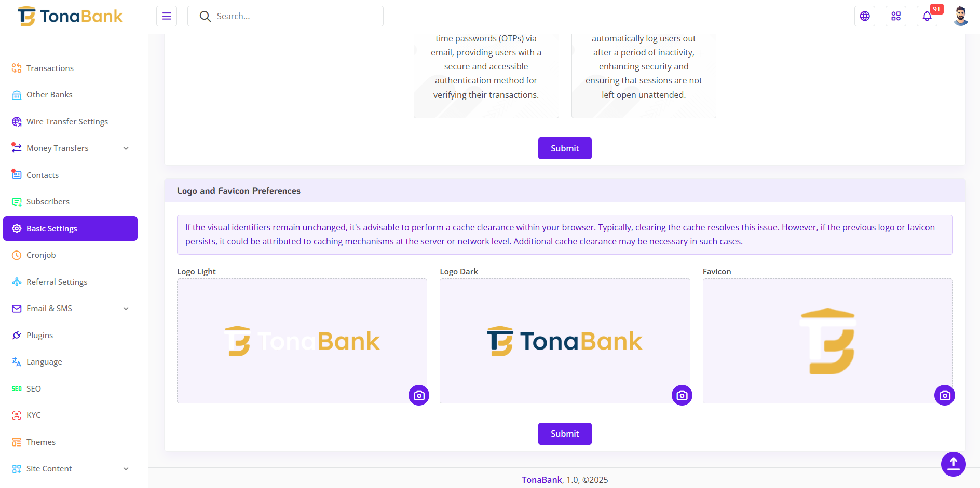The width and height of the screenshot is (980, 488).
Task: Change the Logo Dark via camera icon
Action: click(x=682, y=395)
